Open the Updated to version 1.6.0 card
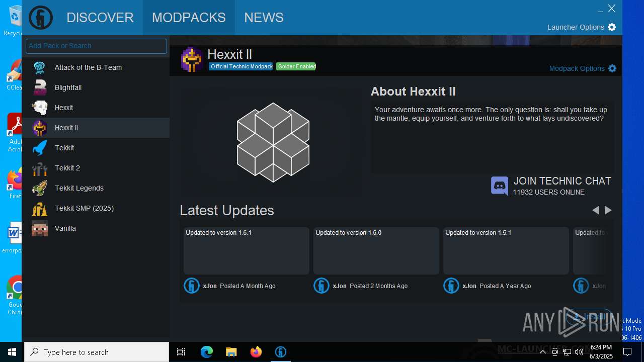This screenshot has width=644, height=362. click(x=376, y=251)
